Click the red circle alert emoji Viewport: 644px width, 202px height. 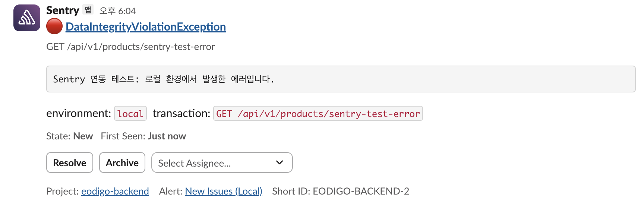(x=54, y=26)
